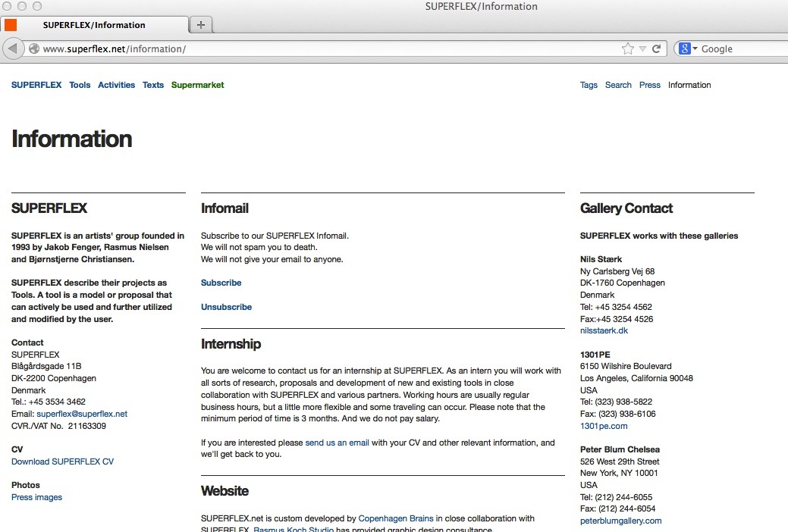Click the orange favicon on the SUPERFLEX tab
Screen dimensions: 788x532
coord(11,24)
